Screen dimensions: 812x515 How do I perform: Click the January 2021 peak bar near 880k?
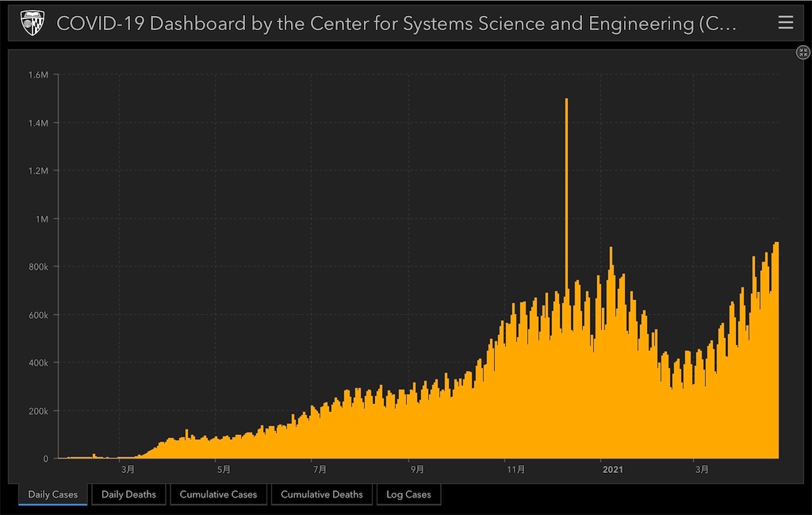[611, 352]
